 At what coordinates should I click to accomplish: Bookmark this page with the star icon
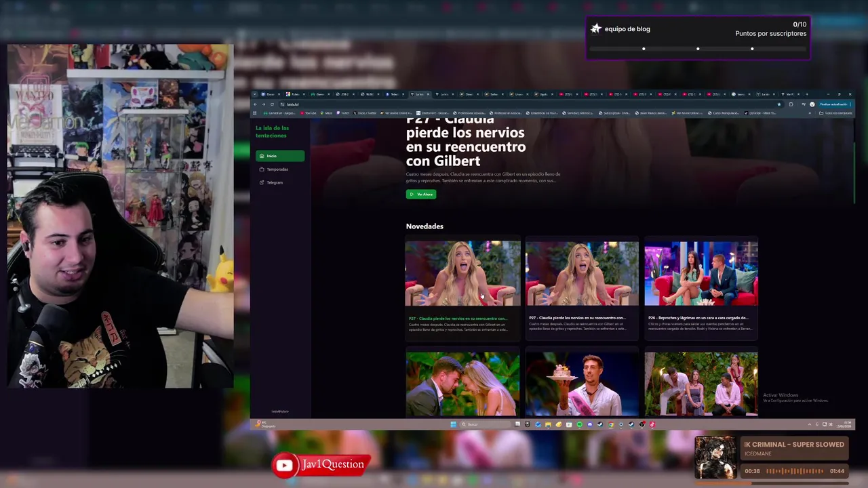tap(779, 104)
